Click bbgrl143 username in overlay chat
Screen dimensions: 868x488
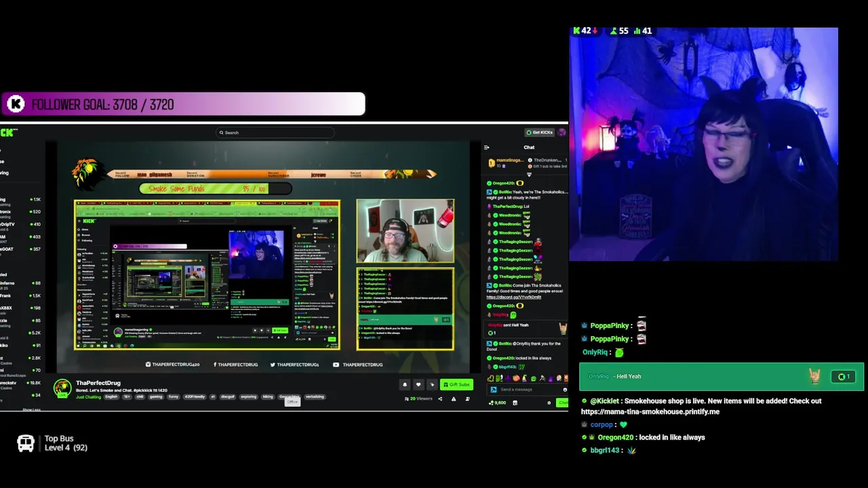pyautogui.click(x=605, y=450)
